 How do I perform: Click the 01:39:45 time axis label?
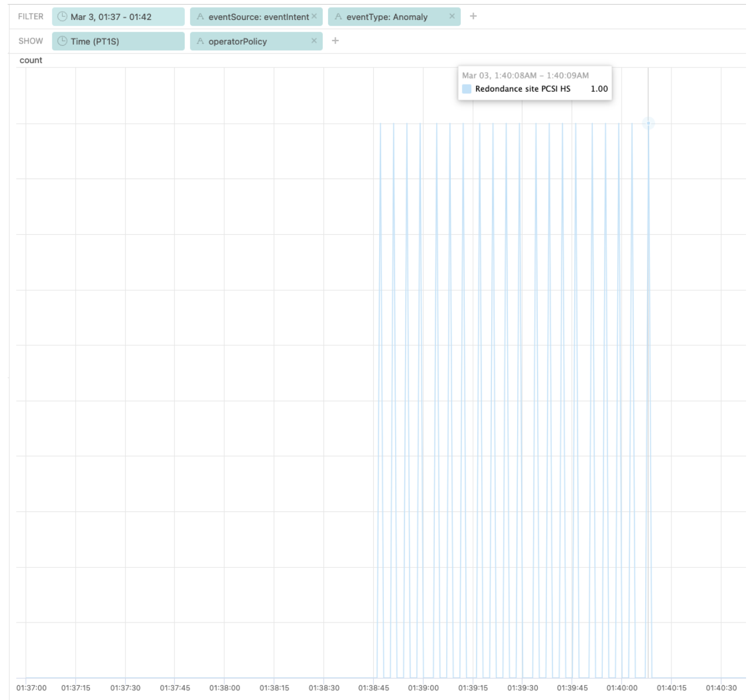click(572, 688)
